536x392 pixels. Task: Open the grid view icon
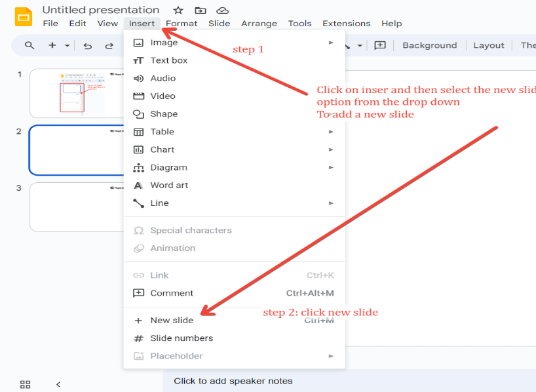pos(26,384)
